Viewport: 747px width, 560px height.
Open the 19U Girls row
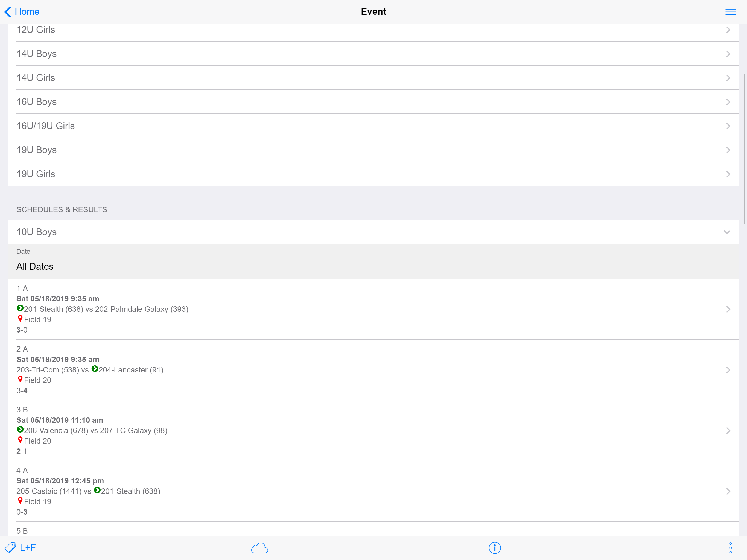pyautogui.click(x=373, y=174)
